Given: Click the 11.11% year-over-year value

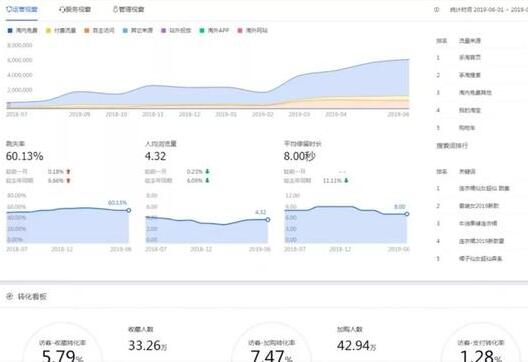Looking at the screenshot, I should click(333, 180).
